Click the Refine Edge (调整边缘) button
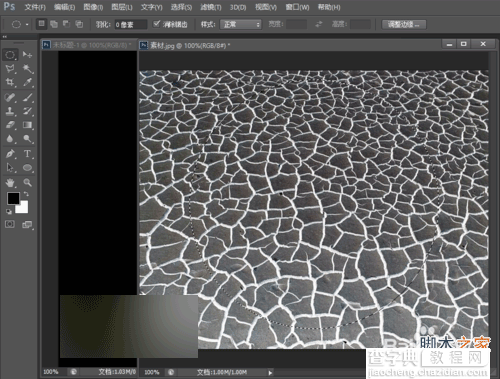The image size is (500, 379). (x=404, y=24)
